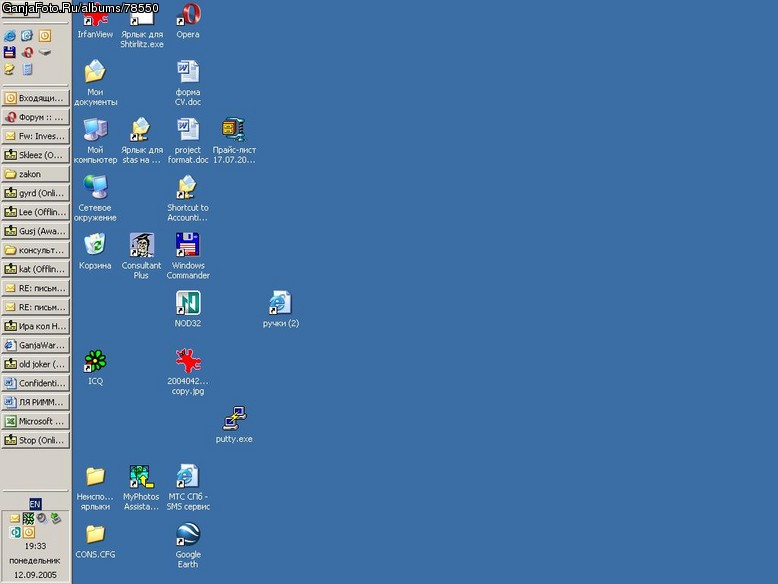Open the kat (Offlin... chat window
Image resolution: width=778 pixels, height=584 pixels.
click(x=36, y=269)
